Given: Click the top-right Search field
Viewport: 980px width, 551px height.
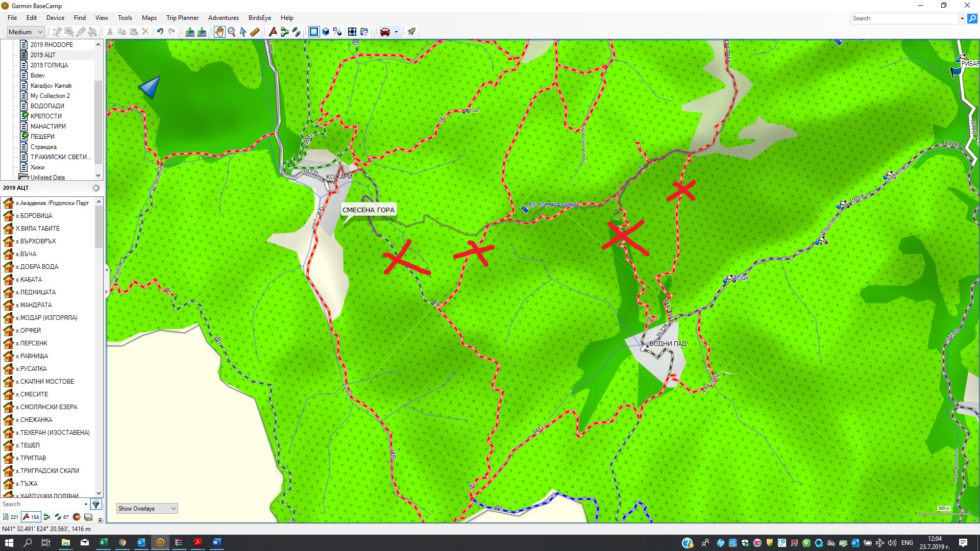Looking at the screenshot, I should click(x=905, y=18).
